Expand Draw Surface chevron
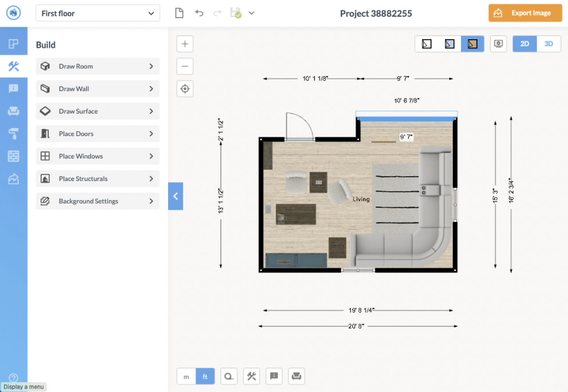Image resolution: width=568 pixels, height=392 pixels. click(151, 111)
